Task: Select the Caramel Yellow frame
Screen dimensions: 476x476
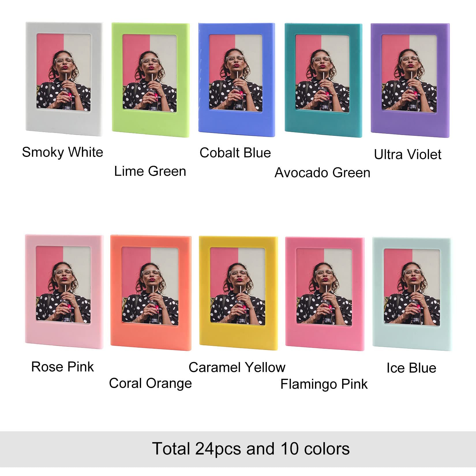Action: point(238,293)
